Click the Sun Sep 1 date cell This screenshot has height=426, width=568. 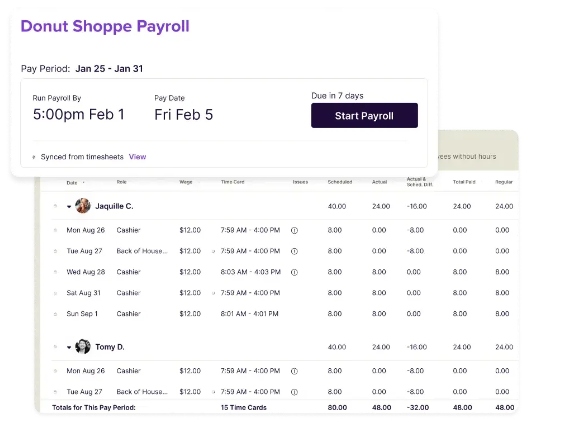pos(82,314)
